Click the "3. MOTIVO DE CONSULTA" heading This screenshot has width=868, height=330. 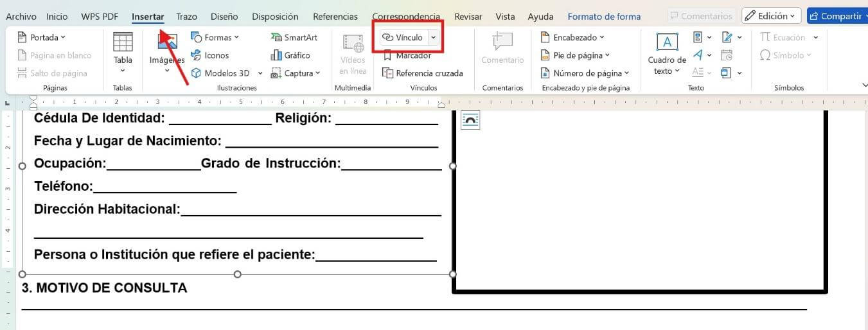point(104,288)
